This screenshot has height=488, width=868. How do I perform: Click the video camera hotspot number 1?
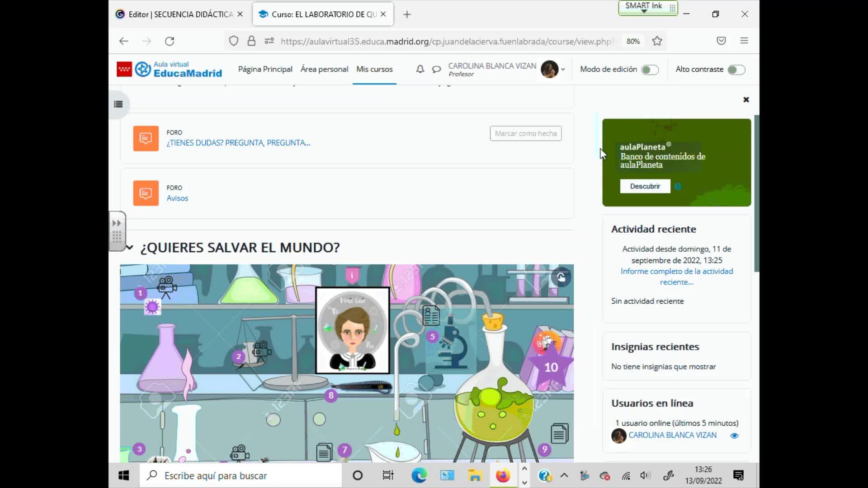[166, 286]
